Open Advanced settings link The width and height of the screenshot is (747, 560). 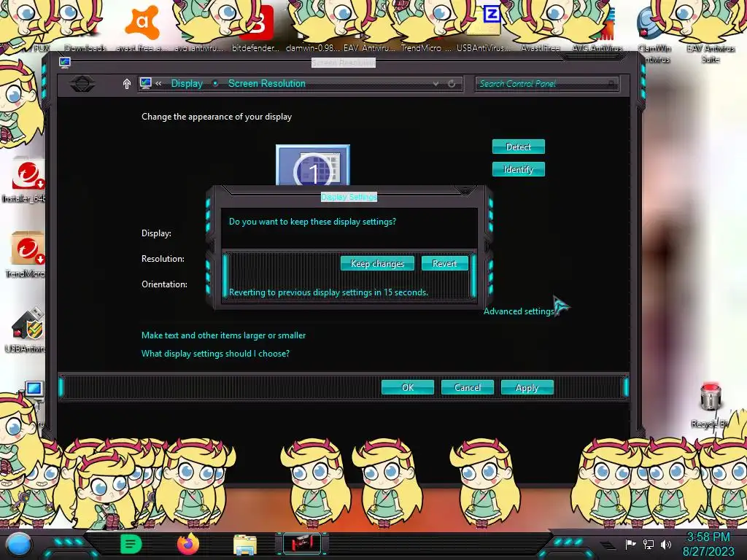click(x=519, y=311)
